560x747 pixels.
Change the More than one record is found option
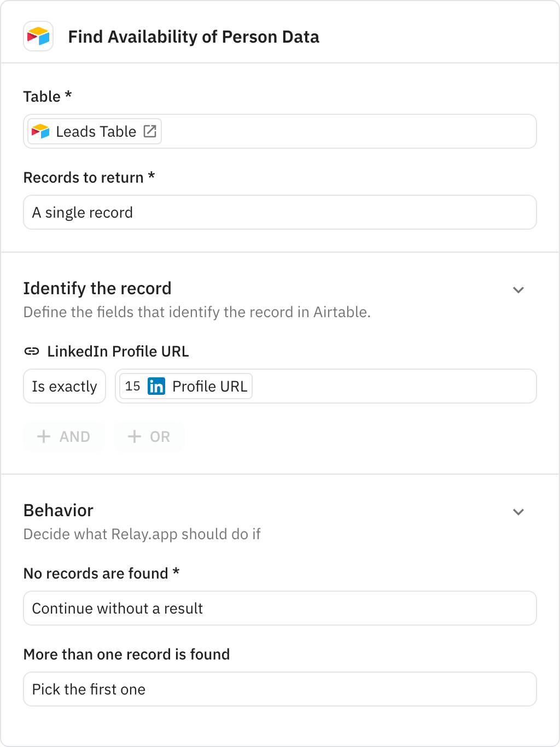[279, 689]
